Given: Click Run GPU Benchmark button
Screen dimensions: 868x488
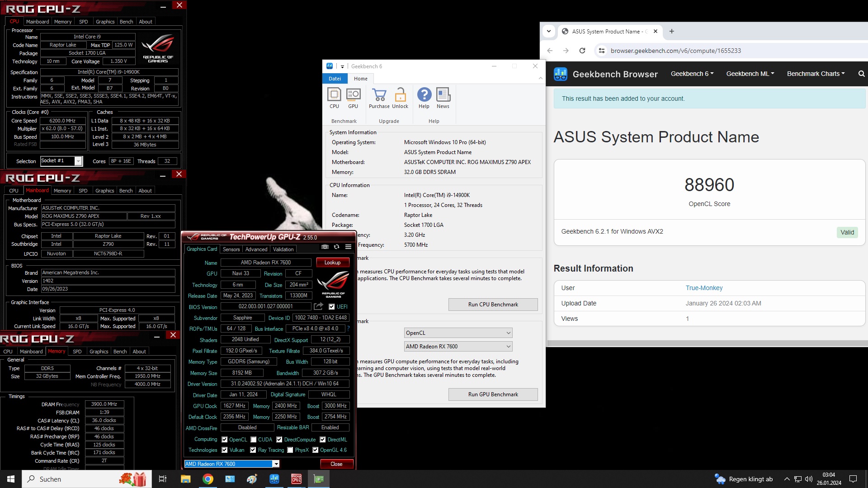Looking at the screenshot, I should (493, 394).
